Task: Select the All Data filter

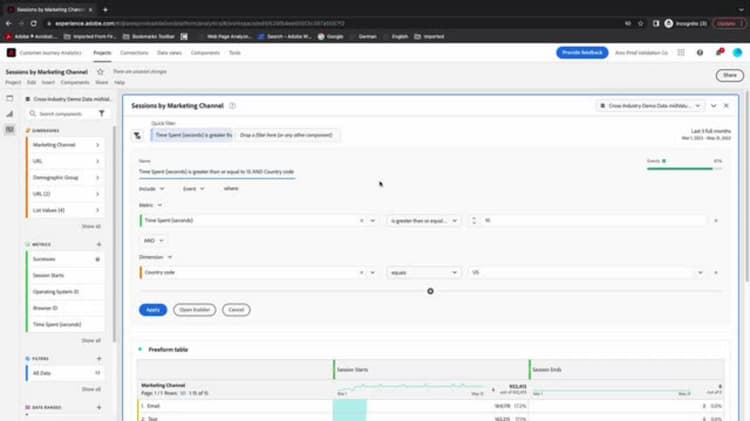Action: [x=65, y=373]
